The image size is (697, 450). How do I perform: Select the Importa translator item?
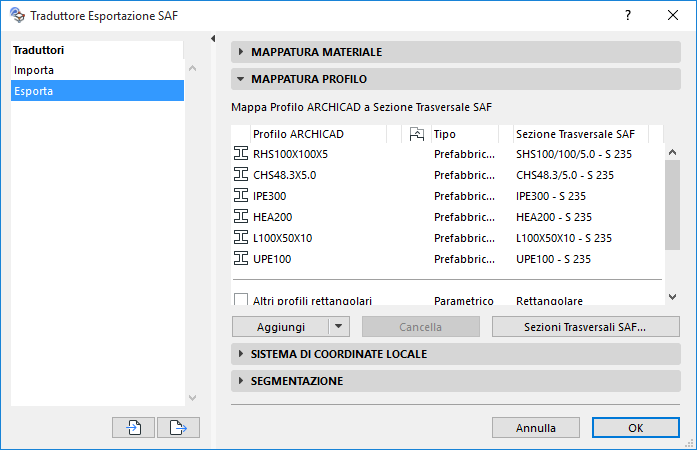97,70
